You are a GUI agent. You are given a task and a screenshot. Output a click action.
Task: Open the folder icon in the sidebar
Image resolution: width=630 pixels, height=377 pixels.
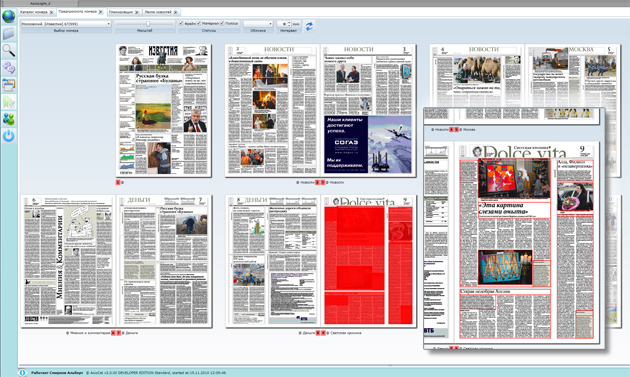click(8, 33)
